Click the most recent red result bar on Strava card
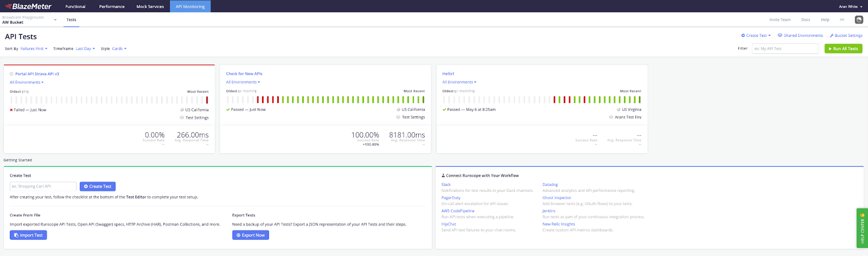 coord(207,100)
